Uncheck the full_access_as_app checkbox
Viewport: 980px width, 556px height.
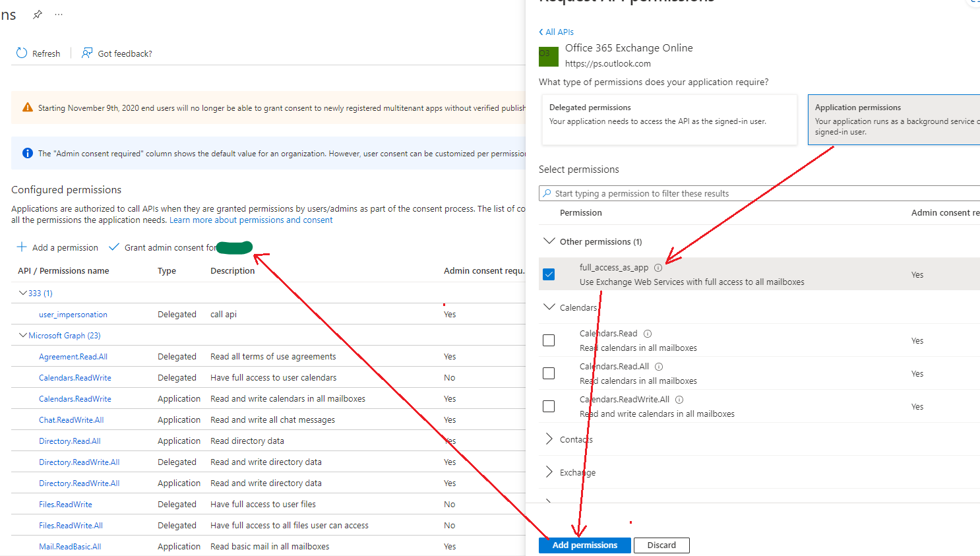click(549, 274)
